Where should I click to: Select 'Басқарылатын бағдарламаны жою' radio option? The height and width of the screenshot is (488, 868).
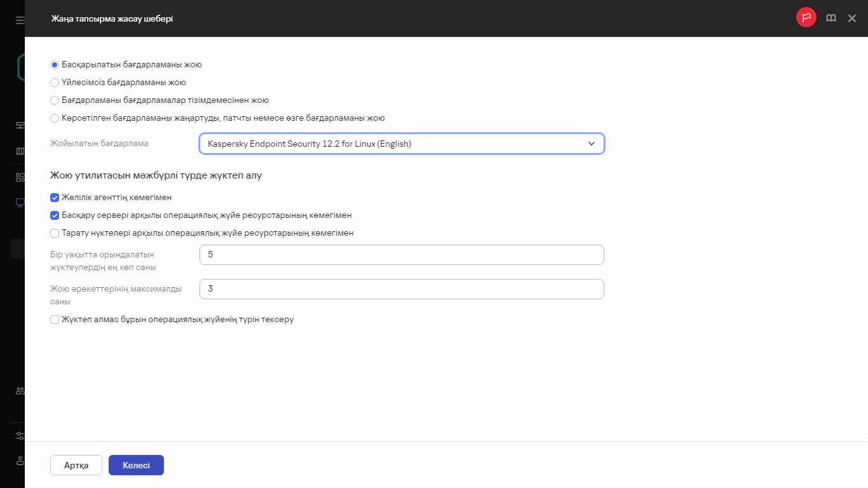pos(55,65)
